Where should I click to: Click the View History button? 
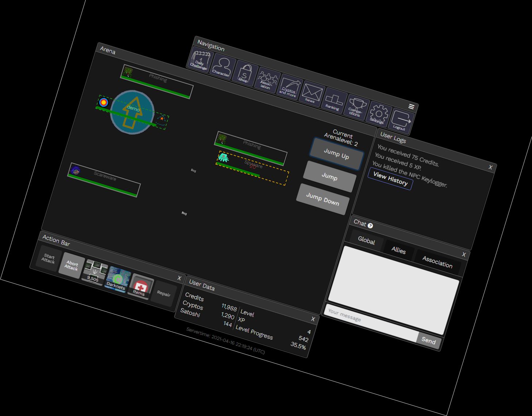pyautogui.click(x=390, y=179)
